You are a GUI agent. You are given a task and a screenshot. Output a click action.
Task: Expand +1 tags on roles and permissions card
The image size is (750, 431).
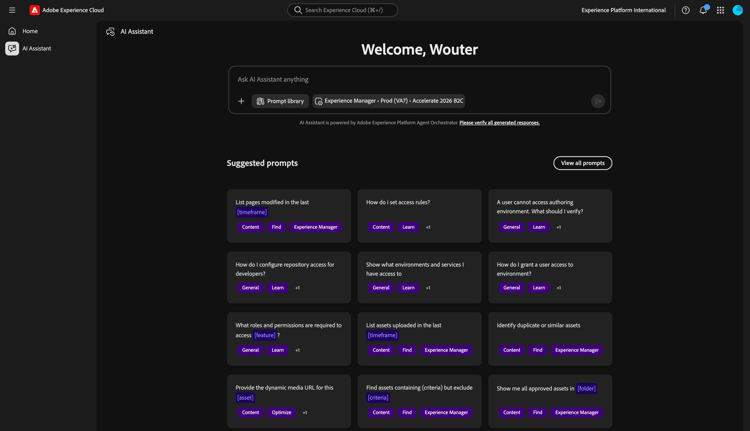(x=298, y=350)
